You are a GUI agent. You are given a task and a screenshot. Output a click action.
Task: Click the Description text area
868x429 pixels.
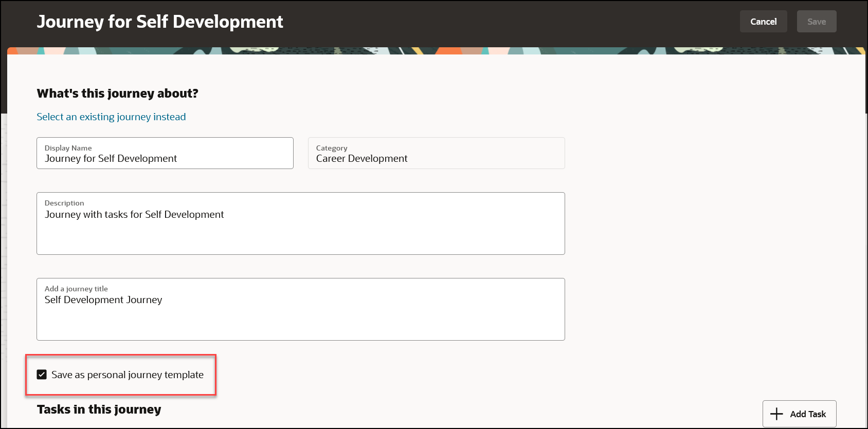point(301,223)
